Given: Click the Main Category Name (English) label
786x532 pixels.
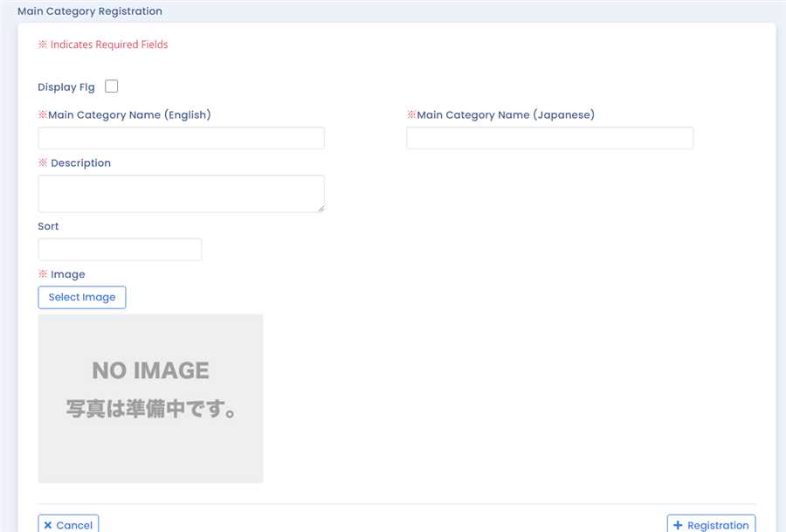Looking at the screenshot, I should point(129,114).
